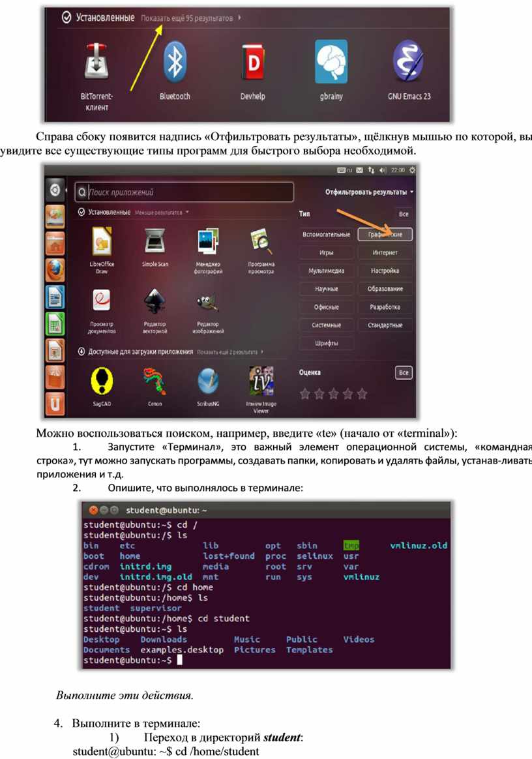Click lost+found in terminal listing
The image size is (532, 759).
point(228,556)
